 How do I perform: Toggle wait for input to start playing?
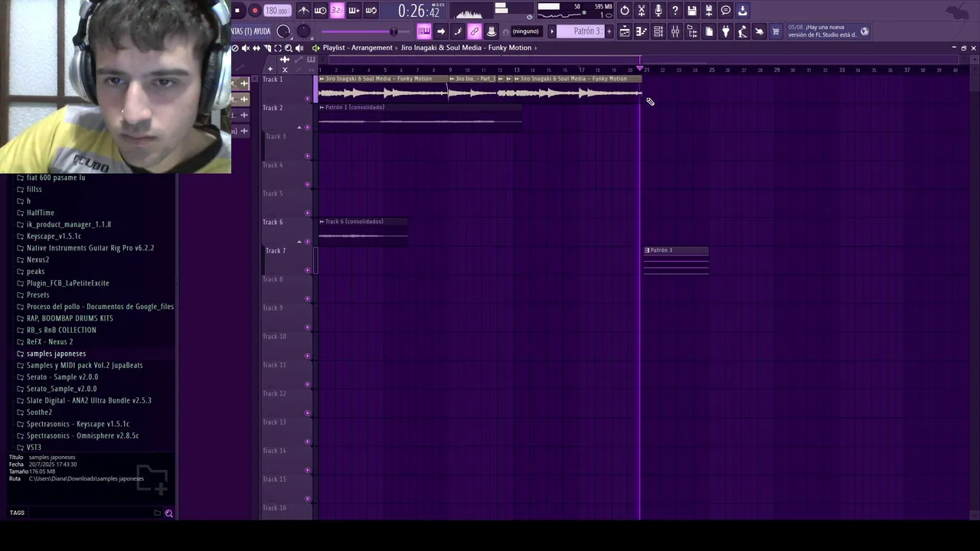point(321,11)
